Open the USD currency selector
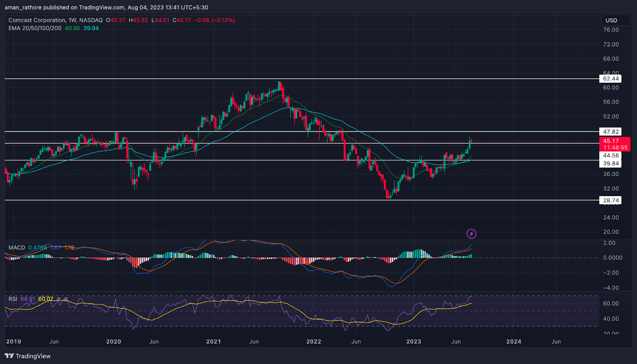637x364 pixels. (x=616, y=20)
